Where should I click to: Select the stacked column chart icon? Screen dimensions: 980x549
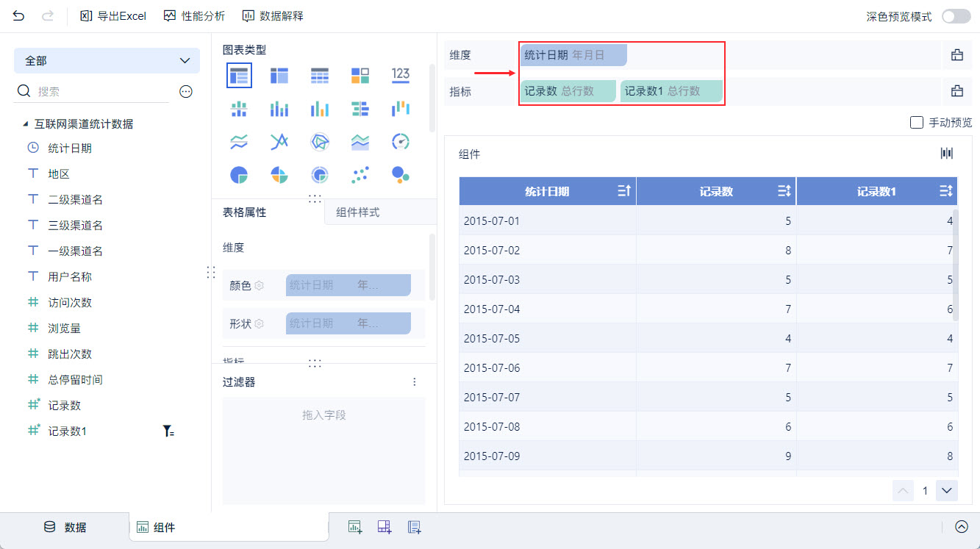coord(279,109)
